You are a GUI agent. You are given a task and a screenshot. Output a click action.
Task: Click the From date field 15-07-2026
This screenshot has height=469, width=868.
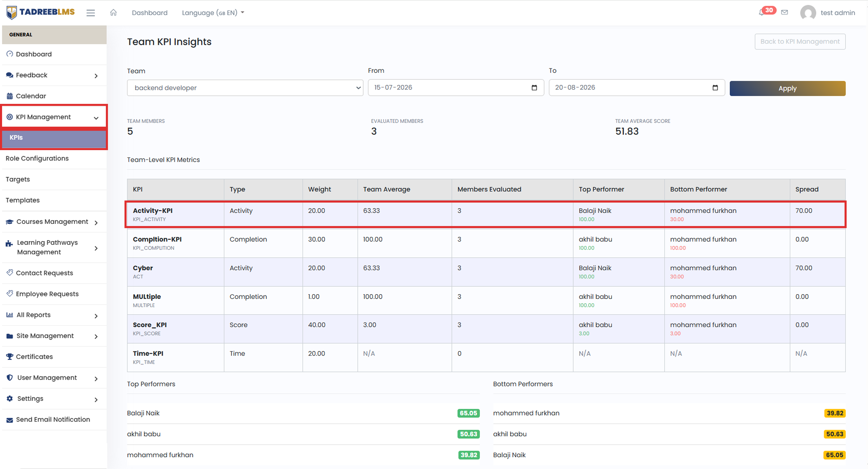pos(456,88)
